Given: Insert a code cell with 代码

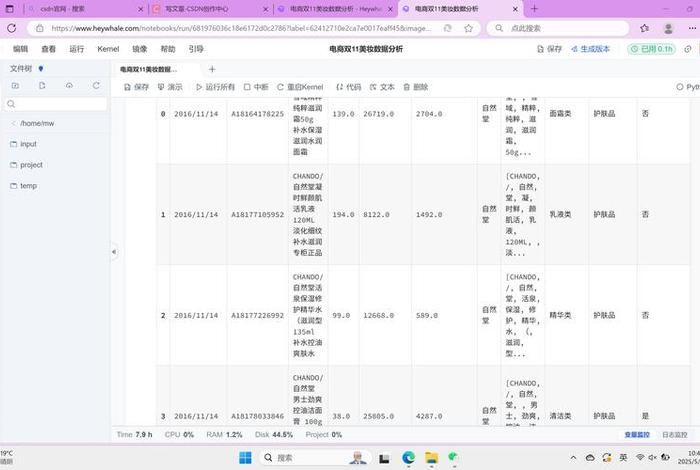Looking at the screenshot, I should [x=349, y=87].
